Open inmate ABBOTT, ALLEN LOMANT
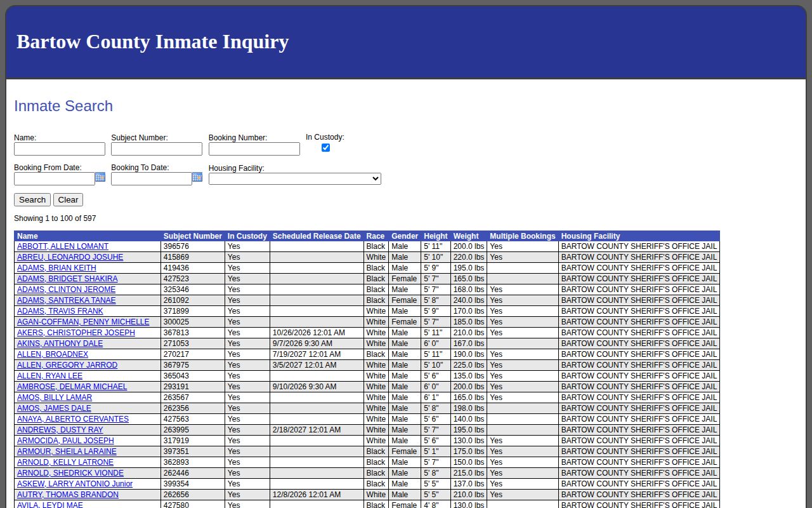The height and width of the screenshot is (508, 812). [63, 246]
